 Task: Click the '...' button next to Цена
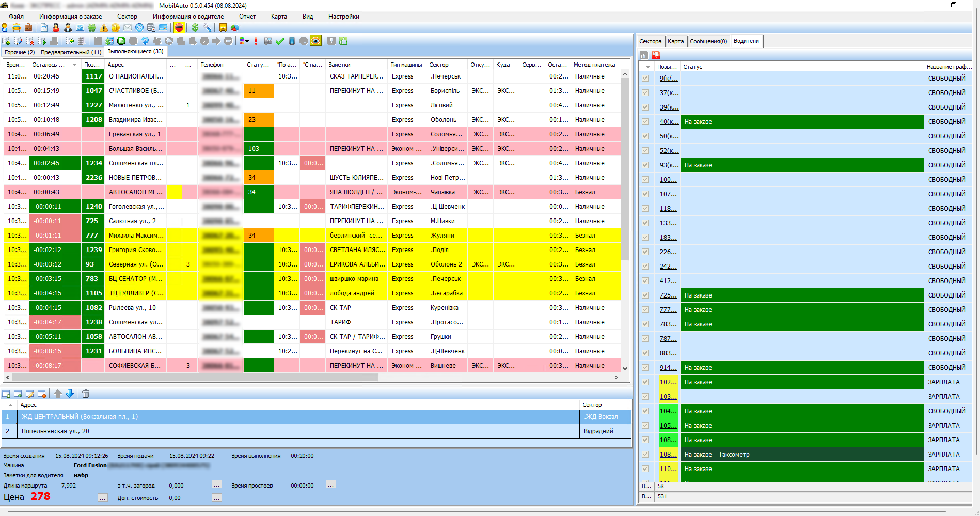pyautogui.click(x=103, y=498)
